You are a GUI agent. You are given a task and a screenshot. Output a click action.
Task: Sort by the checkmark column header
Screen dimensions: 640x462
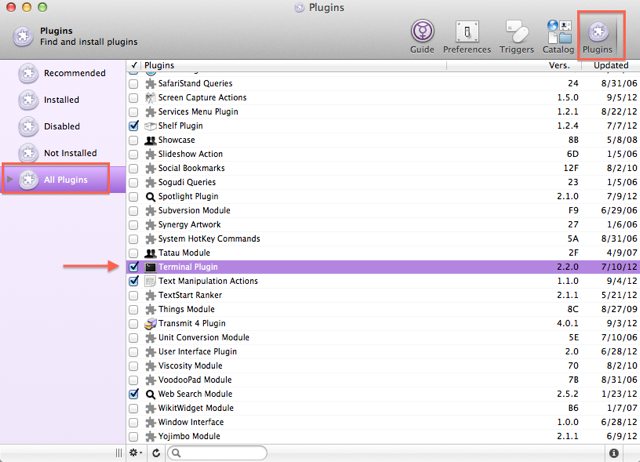[x=133, y=65]
